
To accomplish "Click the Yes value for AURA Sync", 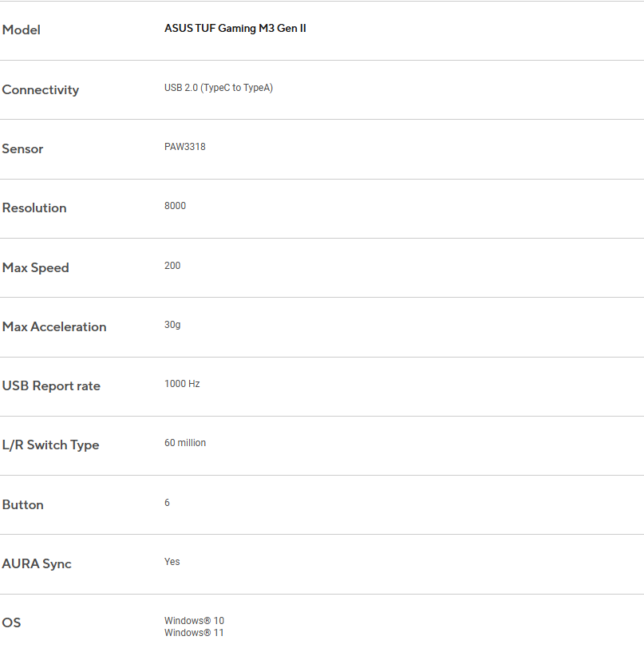I will point(172,562).
